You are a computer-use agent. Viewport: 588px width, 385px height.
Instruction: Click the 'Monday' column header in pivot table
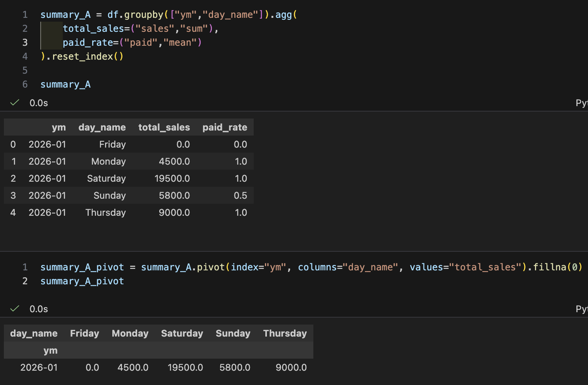pos(130,333)
